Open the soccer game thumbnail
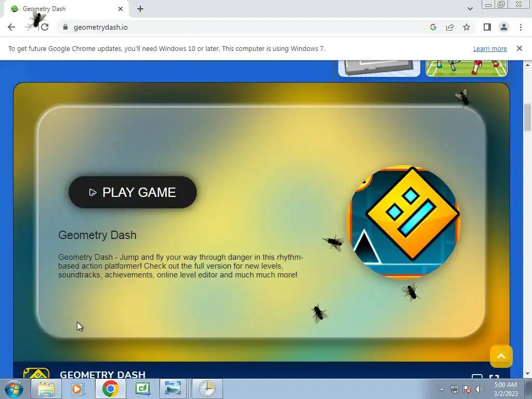This screenshot has height=399, width=532. pyautogui.click(x=467, y=68)
